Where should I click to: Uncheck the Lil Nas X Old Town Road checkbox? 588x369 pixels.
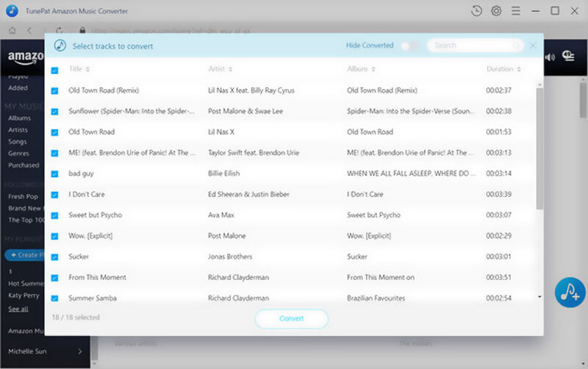tap(54, 132)
